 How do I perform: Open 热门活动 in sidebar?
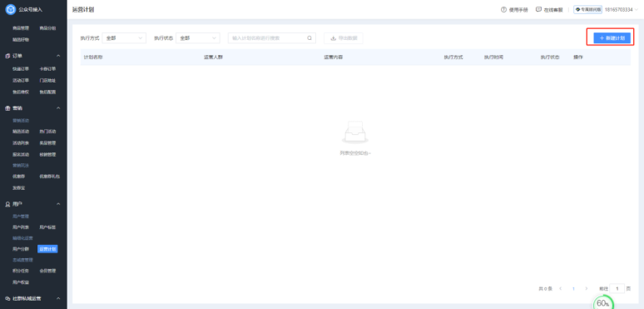tap(47, 132)
